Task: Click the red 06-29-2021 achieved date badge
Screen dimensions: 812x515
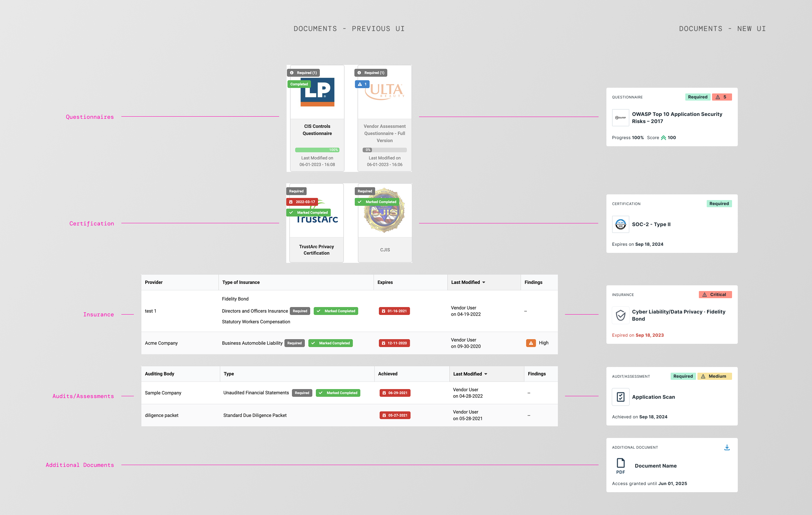Action: (x=395, y=393)
